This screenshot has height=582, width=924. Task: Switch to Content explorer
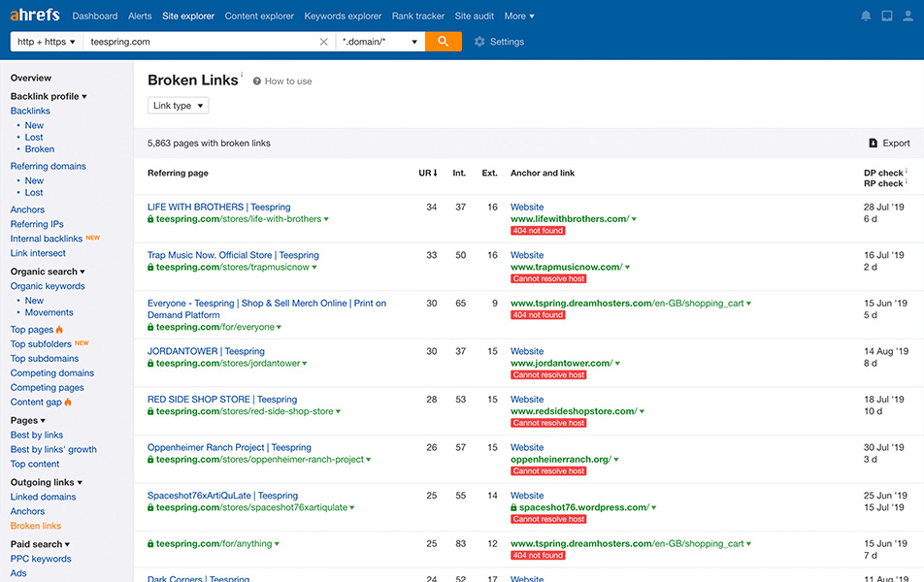point(259,16)
